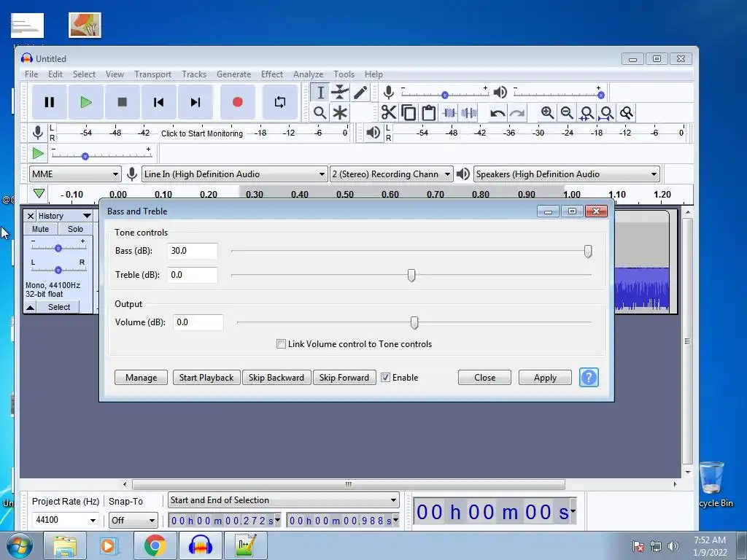
Task: Open the Speakers playback device dropdown
Action: [x=566, y=174]
